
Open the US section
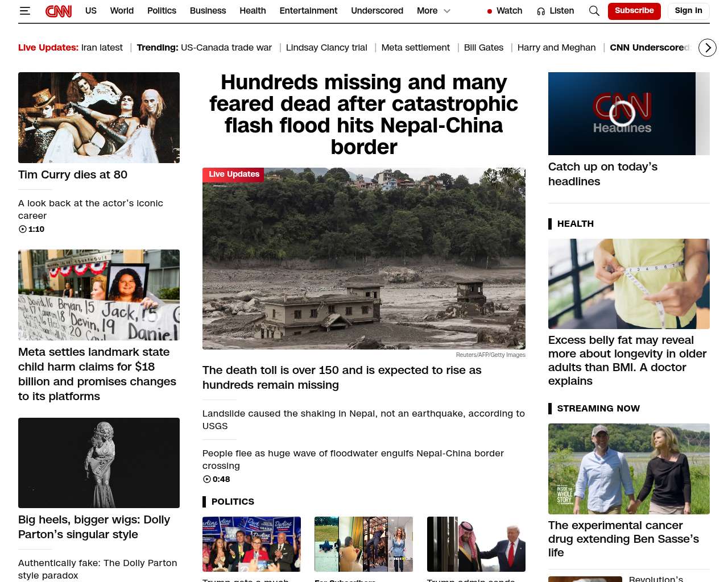tap(91, 11)
